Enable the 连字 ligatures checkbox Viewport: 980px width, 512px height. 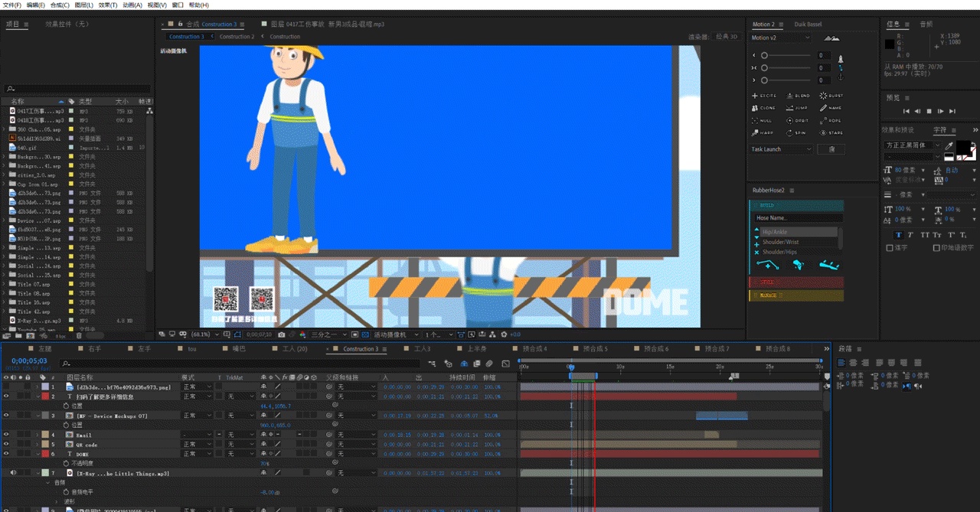point(890,248)
